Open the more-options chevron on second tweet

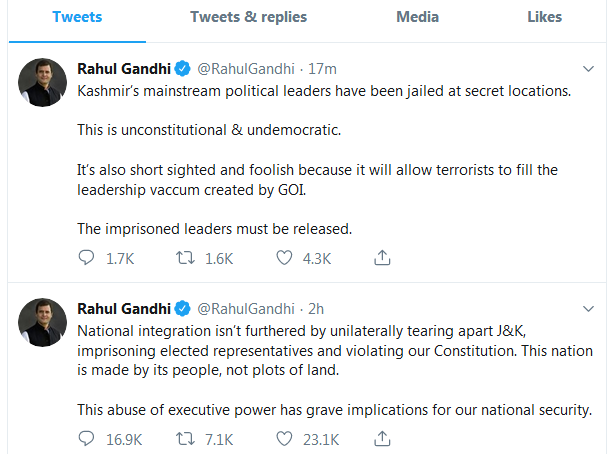click(589, 307)
